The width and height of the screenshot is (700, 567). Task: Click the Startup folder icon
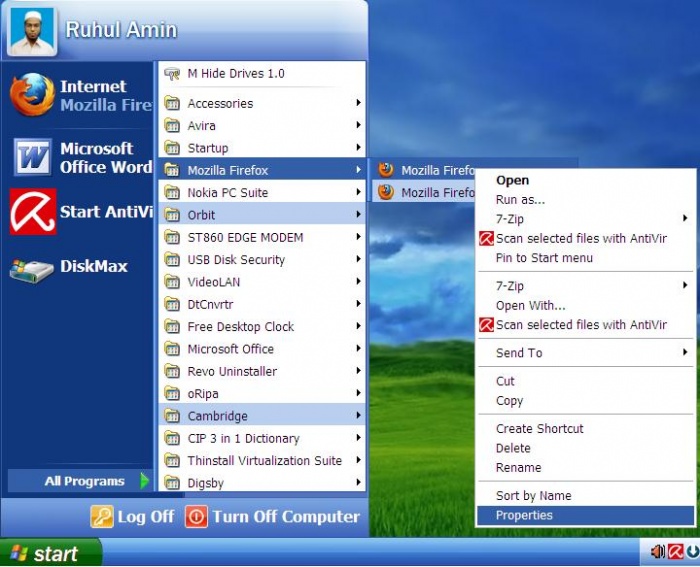(172, 148)
